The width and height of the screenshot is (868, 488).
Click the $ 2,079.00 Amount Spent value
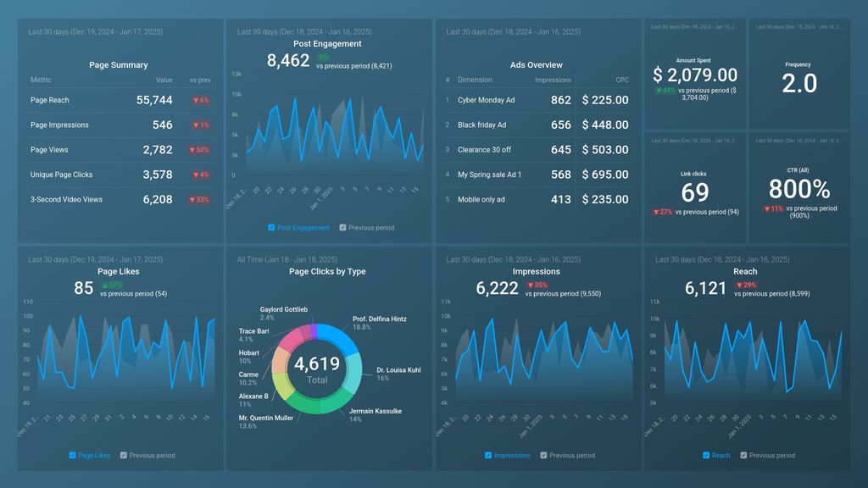tap(695, 75)
